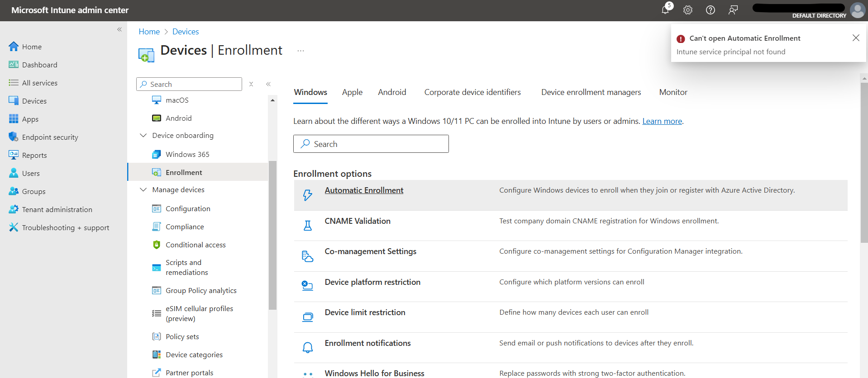Open the Automatic Enrollment link
868x378 pixels.
pos(364,190)
